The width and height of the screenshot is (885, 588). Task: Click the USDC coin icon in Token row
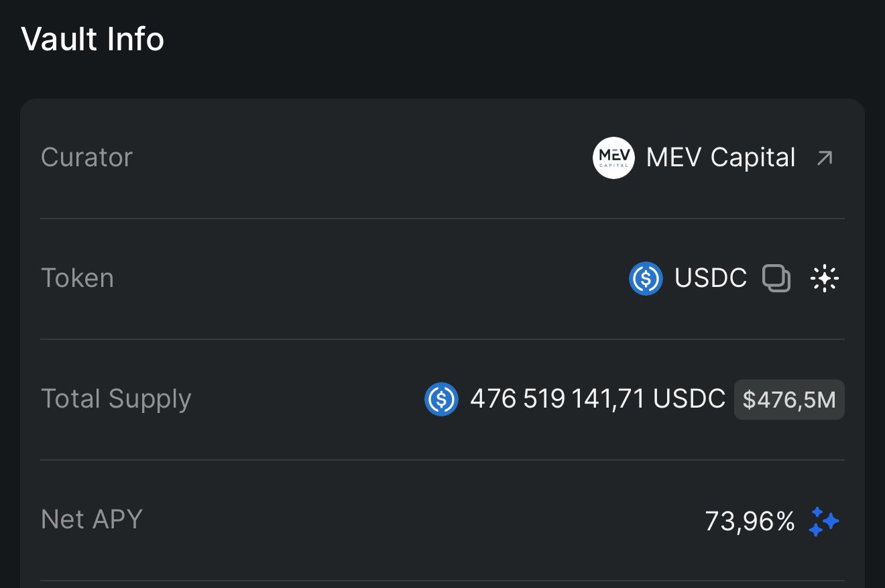[646, 278]
